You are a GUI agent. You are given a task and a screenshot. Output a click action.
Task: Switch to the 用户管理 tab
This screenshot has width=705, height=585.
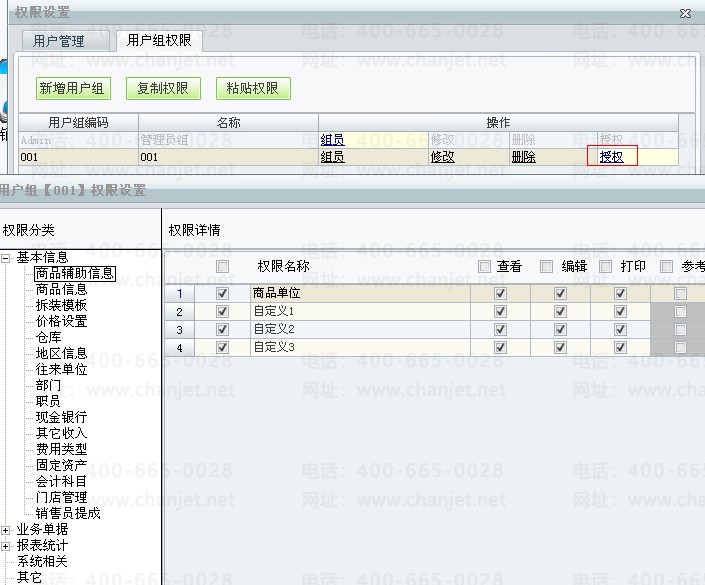pyautogui.click(x=58, y=41)
